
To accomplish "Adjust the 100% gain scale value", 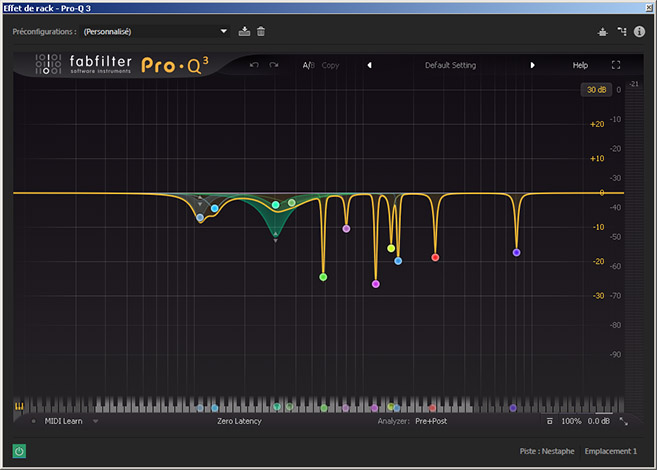I will pyautogui.click(x=571, y=421).
